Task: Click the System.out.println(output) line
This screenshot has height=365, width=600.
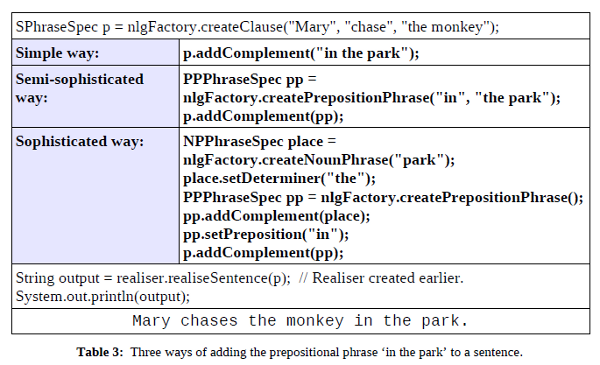Action: click(x=103, y=297)
